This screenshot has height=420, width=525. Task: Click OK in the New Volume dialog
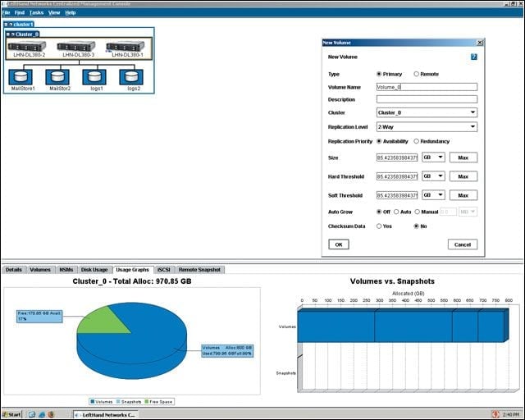339,244
